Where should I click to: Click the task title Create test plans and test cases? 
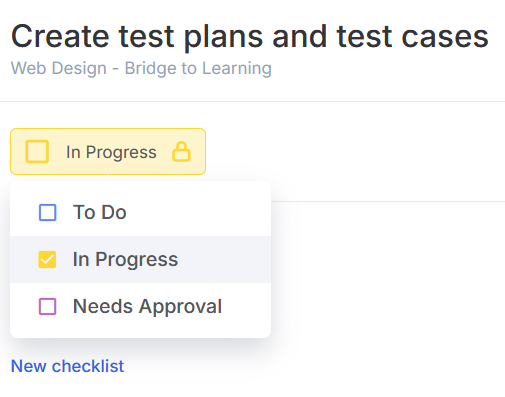point(250,37)
